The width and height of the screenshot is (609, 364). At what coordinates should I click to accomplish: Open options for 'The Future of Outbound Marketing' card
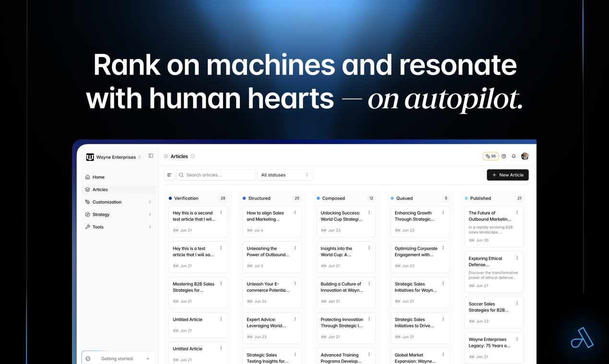(x=517, y=213)
